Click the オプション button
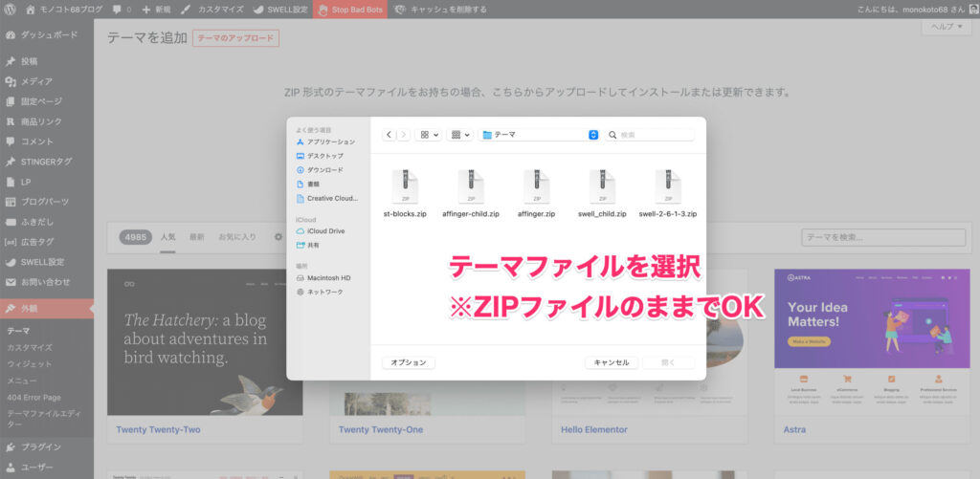Image resolution: width=980 pixels, height=479 pixels. pos(409,362)
